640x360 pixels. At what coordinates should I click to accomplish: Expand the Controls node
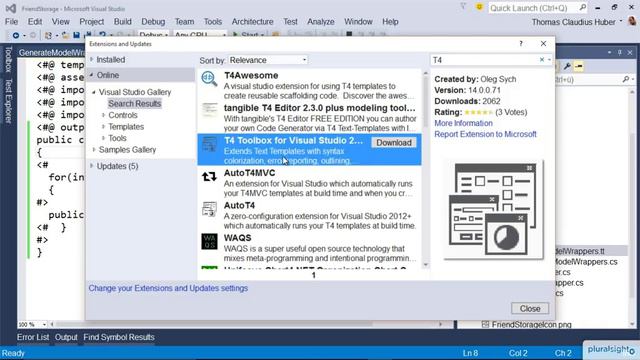pyautogui.click(x=103, y=115)
